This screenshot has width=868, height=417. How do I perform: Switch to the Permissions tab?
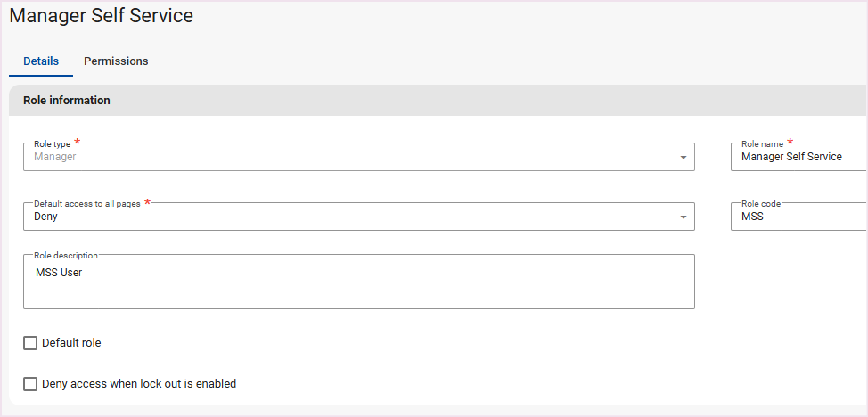click(116, 61)
